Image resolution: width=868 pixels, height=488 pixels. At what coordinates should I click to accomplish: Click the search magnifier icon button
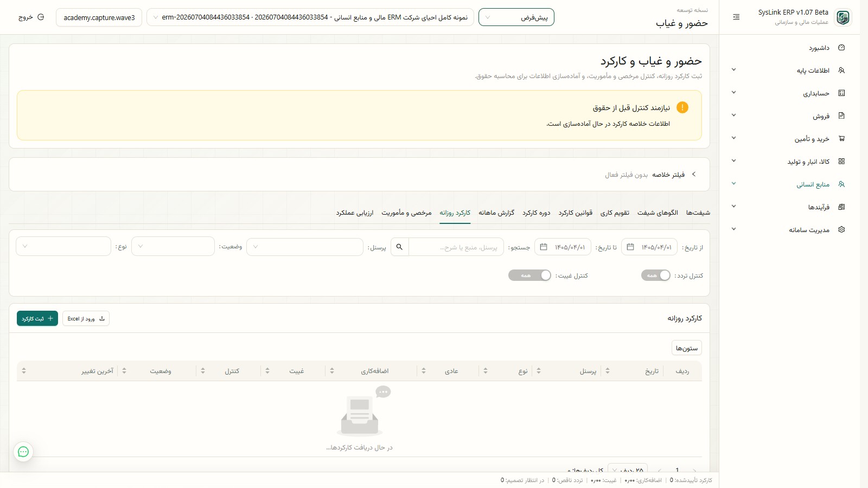[x=400, y=247]
